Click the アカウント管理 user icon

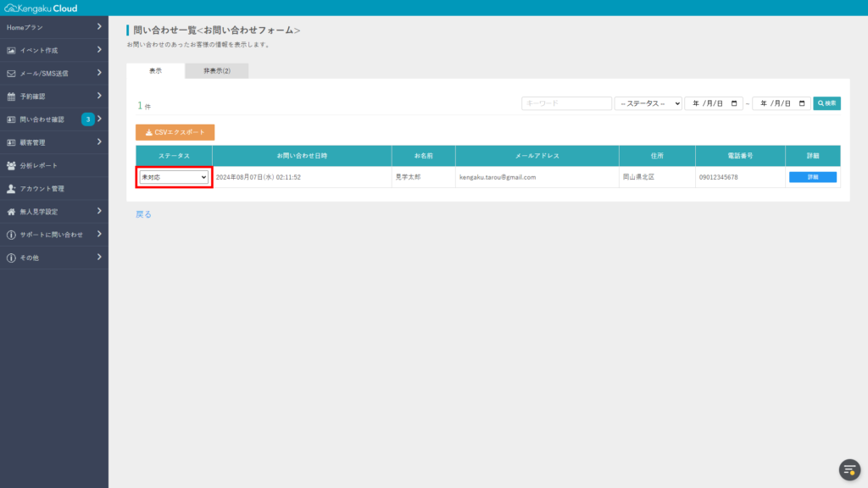tap(11, 189)
